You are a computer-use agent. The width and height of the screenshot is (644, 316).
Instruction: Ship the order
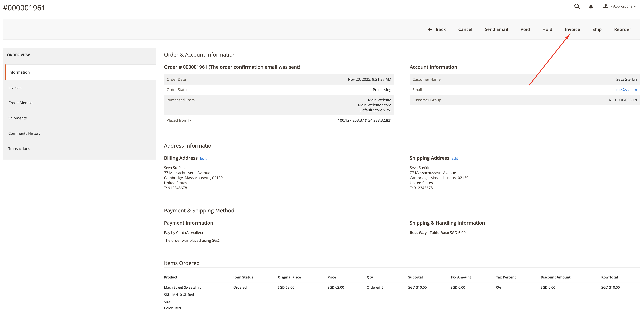coord(597,29)
